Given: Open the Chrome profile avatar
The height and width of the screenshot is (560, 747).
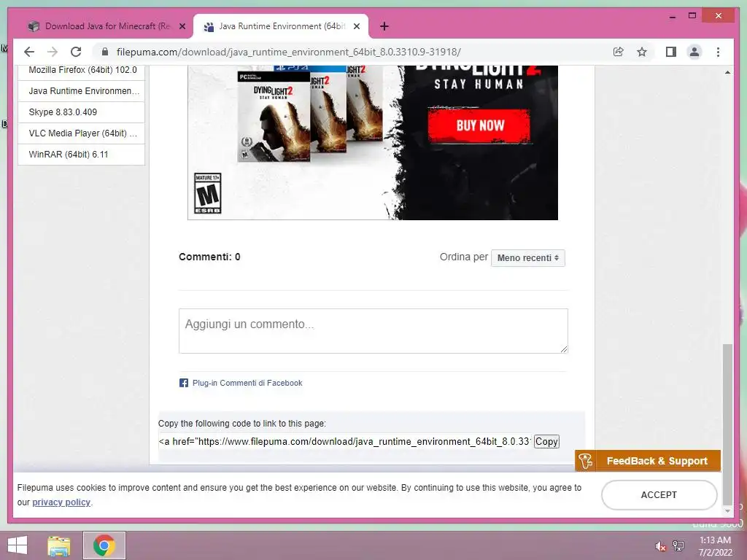Looking at the screenshot, I should pos(694,52).
